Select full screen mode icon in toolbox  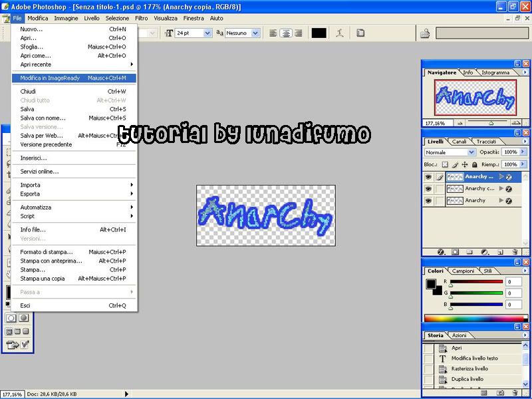pos(26,331)
